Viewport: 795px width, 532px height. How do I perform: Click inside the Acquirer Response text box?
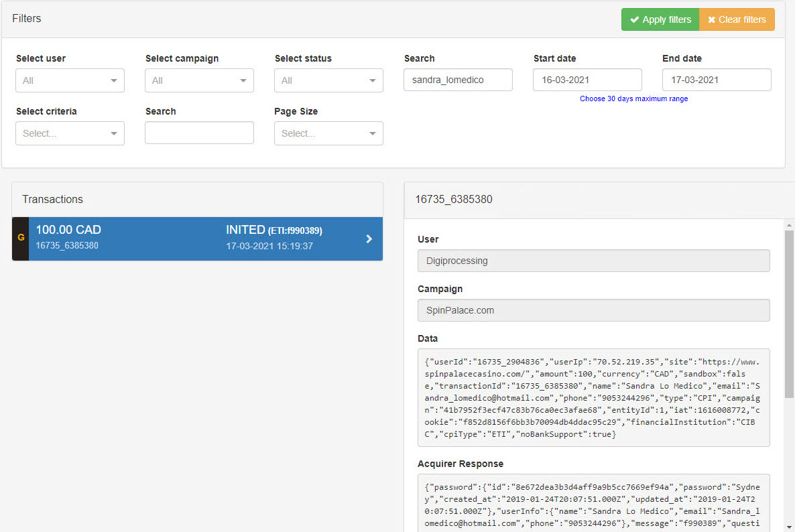[594, 503]
